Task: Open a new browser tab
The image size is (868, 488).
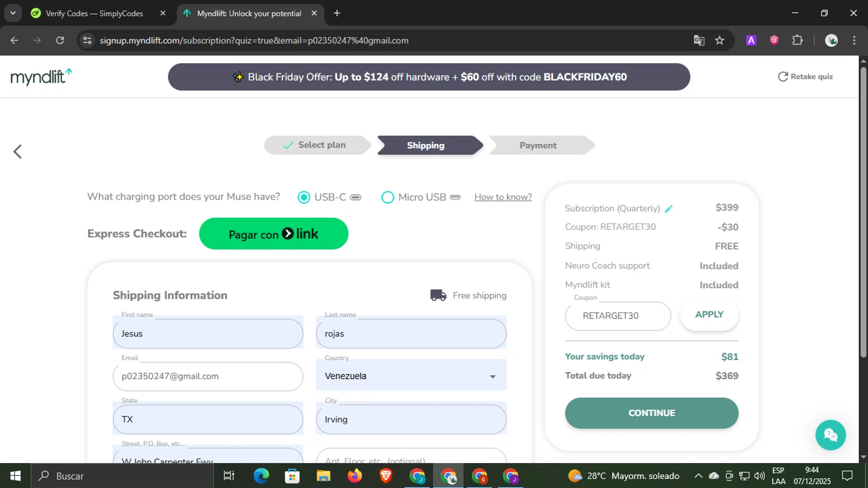Action: tap(337, 13)
